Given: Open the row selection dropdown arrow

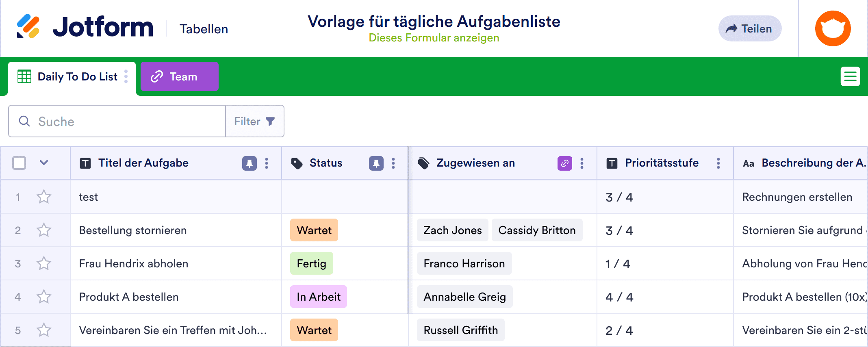Looking at the screenshot, I should click(43, 163).
